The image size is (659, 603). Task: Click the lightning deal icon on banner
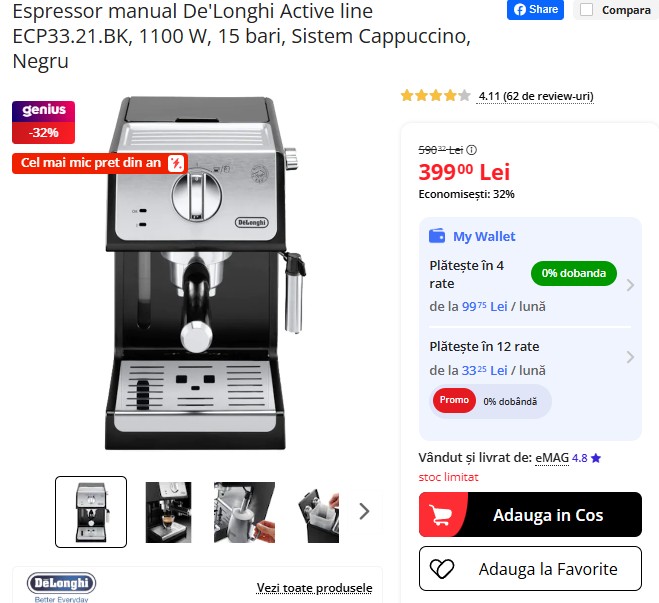click(x=176, y=163)
